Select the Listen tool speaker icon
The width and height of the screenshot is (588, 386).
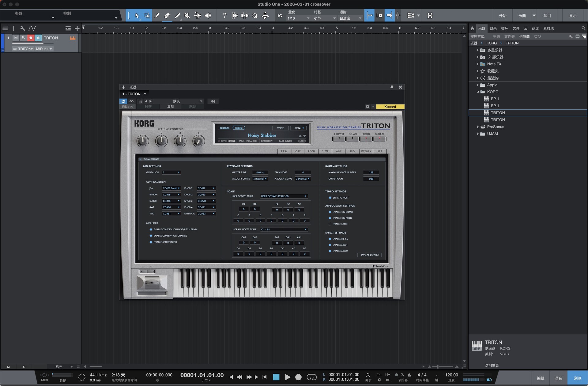(208, 15)
